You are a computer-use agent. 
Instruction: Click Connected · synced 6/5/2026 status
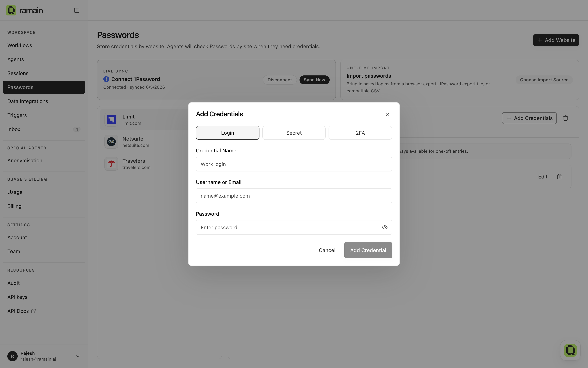coord(134,87)
